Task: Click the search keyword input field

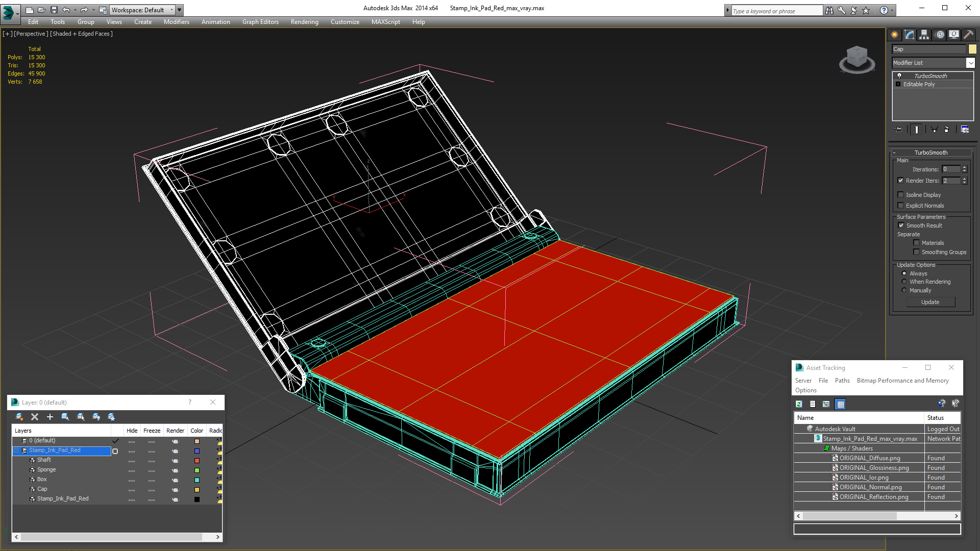Action: click(x=777, y=11)
